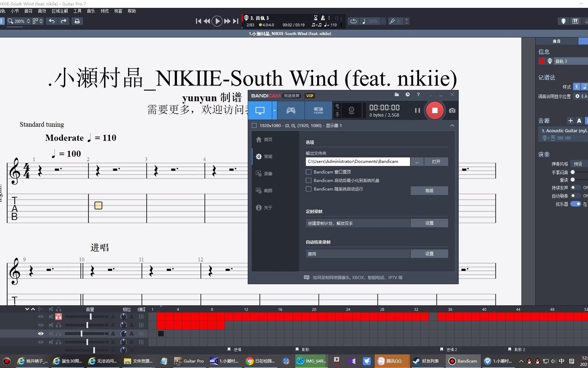588x368 pixels.
Task: Click the Bandicam screenshot camera icon
Action: click(x=452, y=110)
